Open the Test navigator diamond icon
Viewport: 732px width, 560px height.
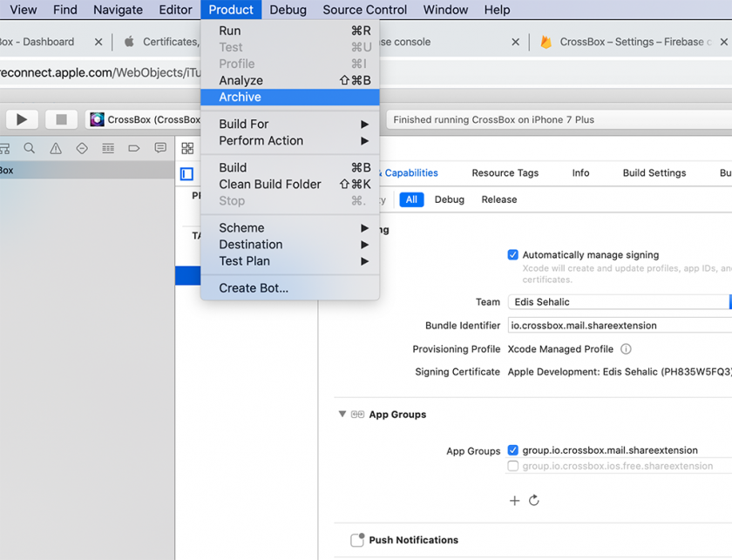(82, 148)
